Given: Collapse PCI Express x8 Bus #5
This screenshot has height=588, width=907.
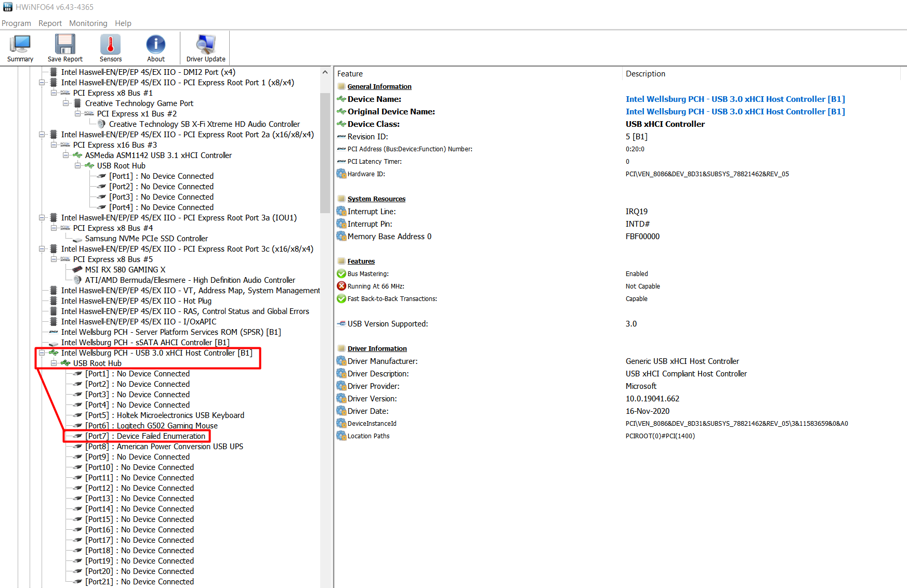Looking at the screenshot, I should (x=54, y=259).
